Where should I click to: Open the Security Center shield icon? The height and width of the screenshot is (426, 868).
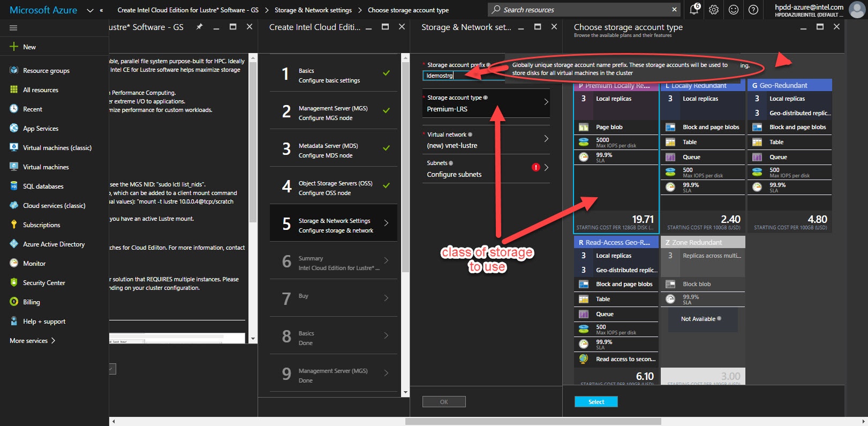coord(14,282)
